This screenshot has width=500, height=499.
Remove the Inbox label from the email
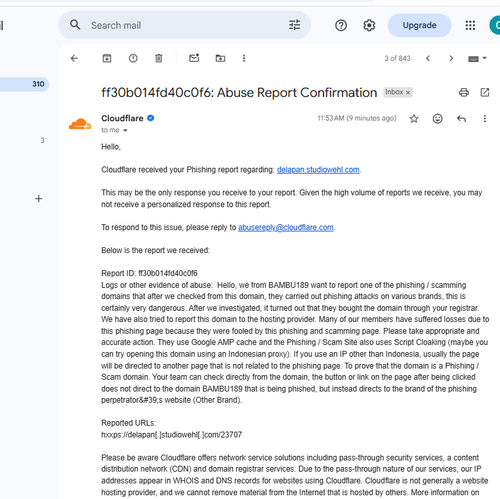coord(408,93)
